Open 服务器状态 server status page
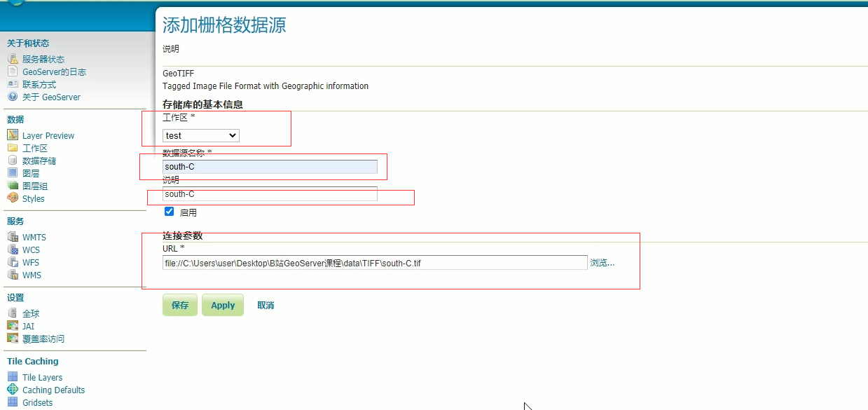The image size is (868, 410). 43,60
